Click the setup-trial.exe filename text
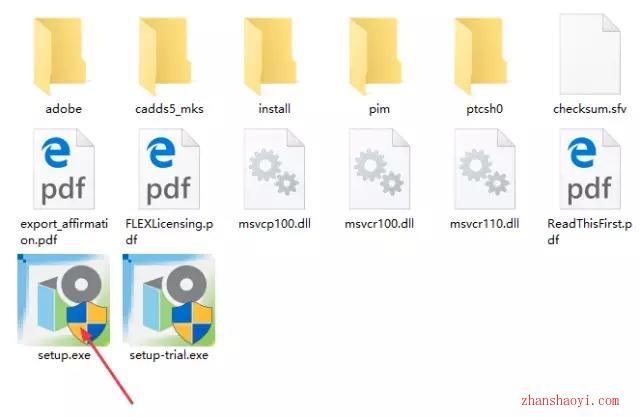Image resolution: width=640 pixels, height=417 pixels. click(x=169, y=355)
